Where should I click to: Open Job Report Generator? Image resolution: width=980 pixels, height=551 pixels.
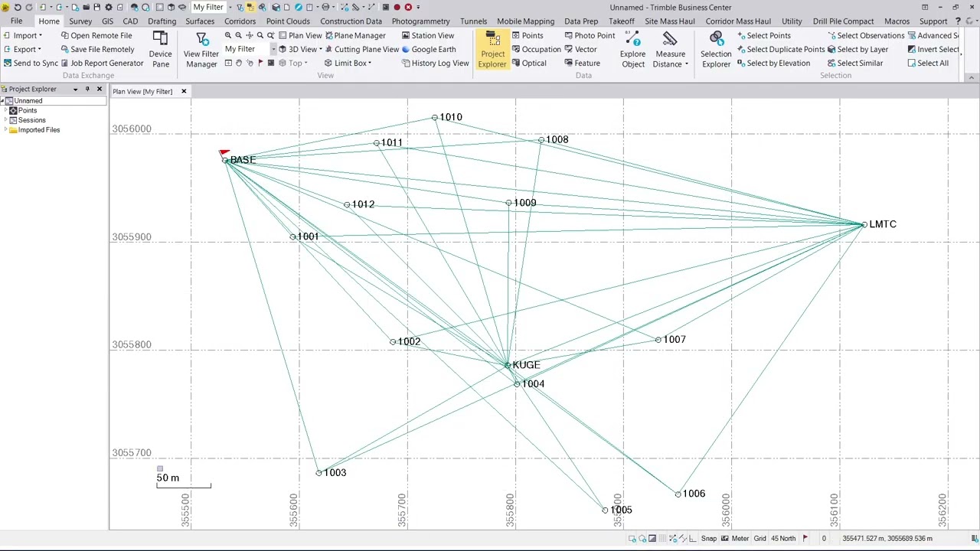pos(102,63)
